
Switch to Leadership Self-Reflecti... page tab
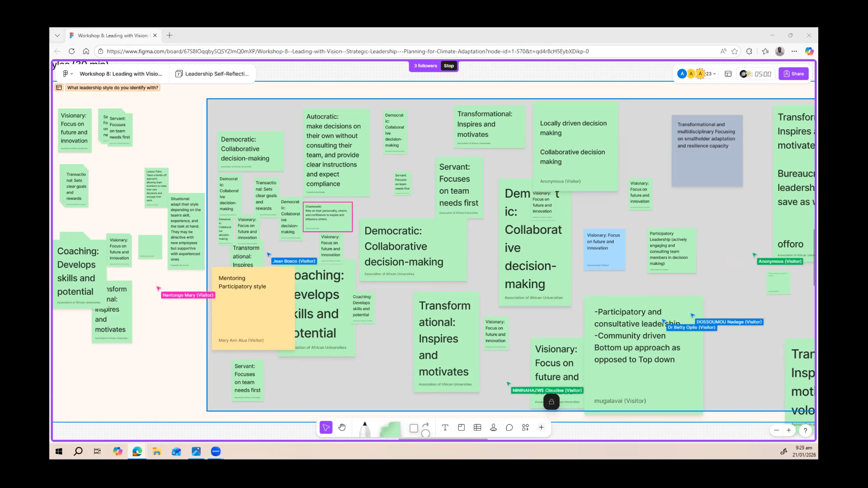click(212, 74)
